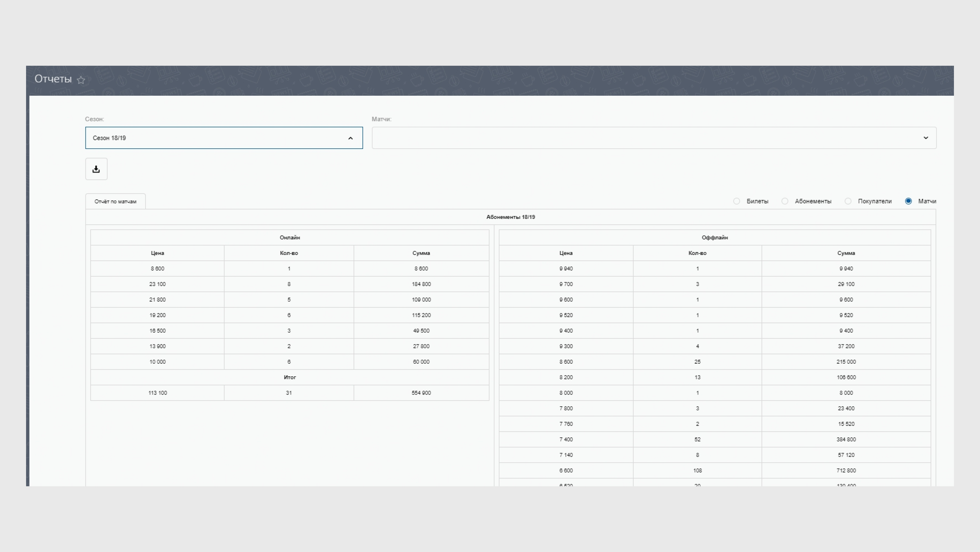This screenshot has height=552, width=980.
Task: Click the 21 800 price cell
Action: [157, 300]
